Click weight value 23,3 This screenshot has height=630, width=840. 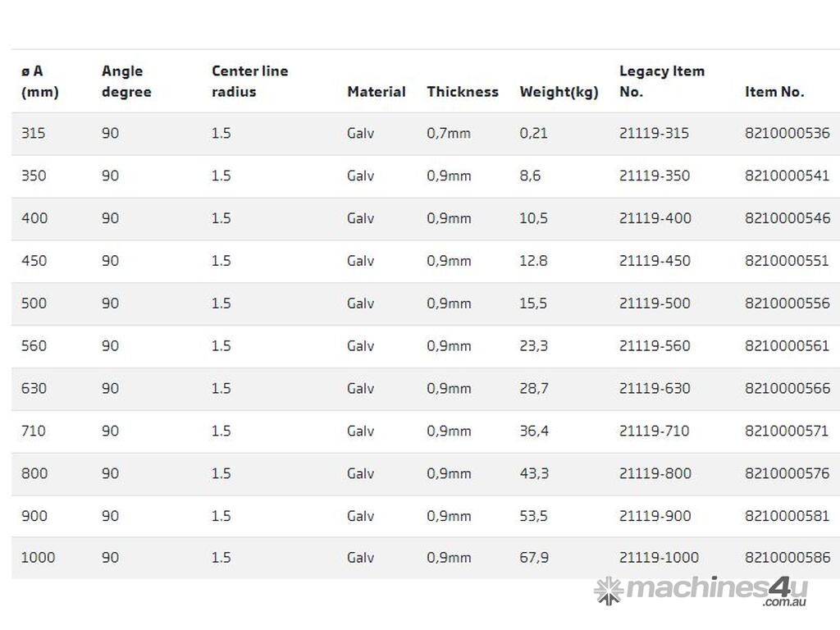point(533,346)
